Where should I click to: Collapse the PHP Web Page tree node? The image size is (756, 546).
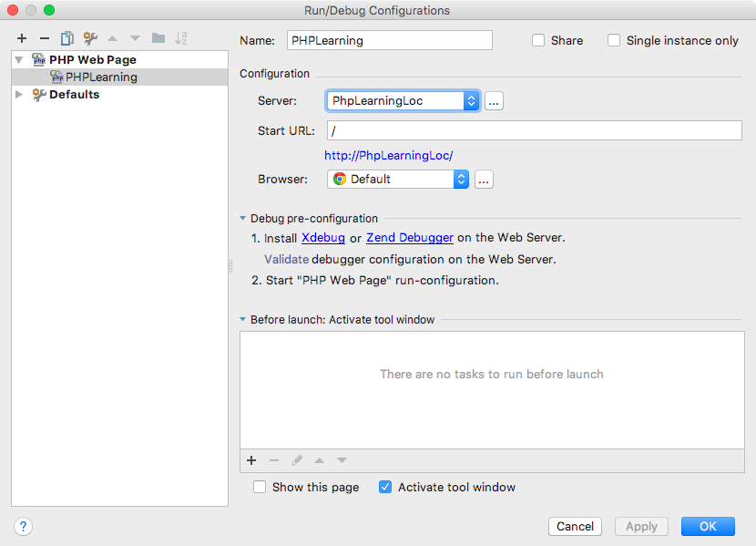(x=19, y=60)
